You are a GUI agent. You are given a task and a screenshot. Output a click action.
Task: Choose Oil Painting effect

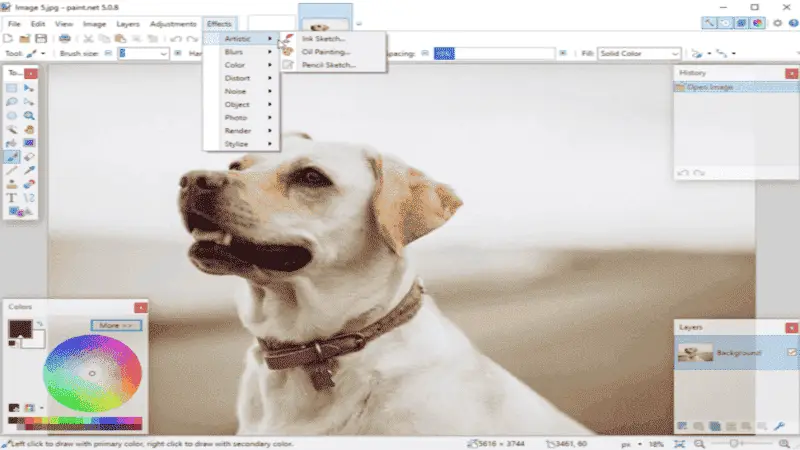pyautogui.click(x=333, y=52)
